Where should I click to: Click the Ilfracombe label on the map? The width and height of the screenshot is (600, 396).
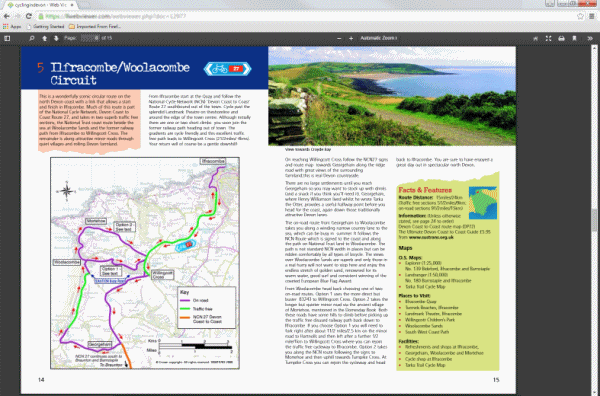pyautogui.click(x=213, y=161)
